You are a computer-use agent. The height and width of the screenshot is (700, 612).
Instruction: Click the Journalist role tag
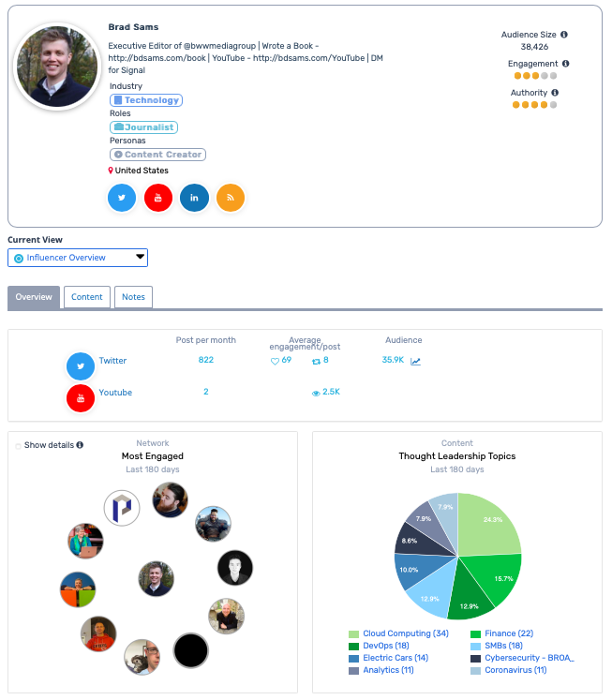[143, 127]
